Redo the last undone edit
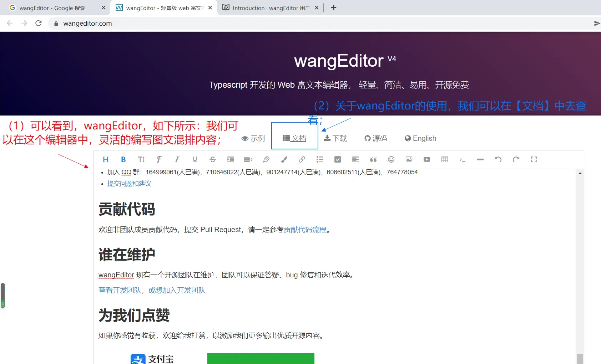 (x=516, y=159)
